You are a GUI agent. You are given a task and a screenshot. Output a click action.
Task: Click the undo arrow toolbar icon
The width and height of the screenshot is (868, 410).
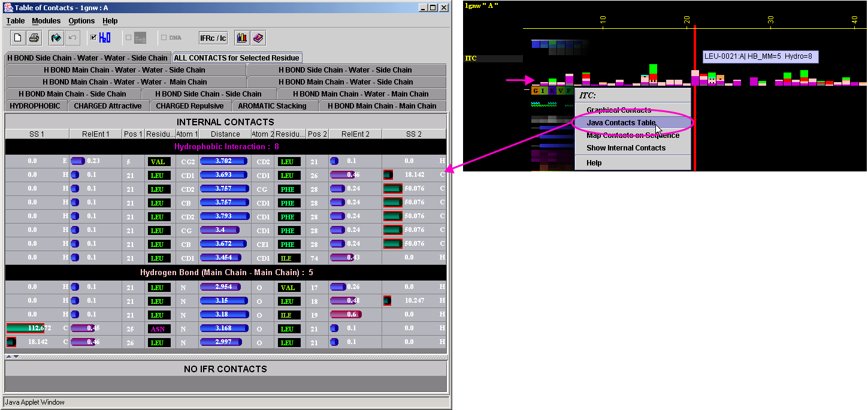click(72, 38)
